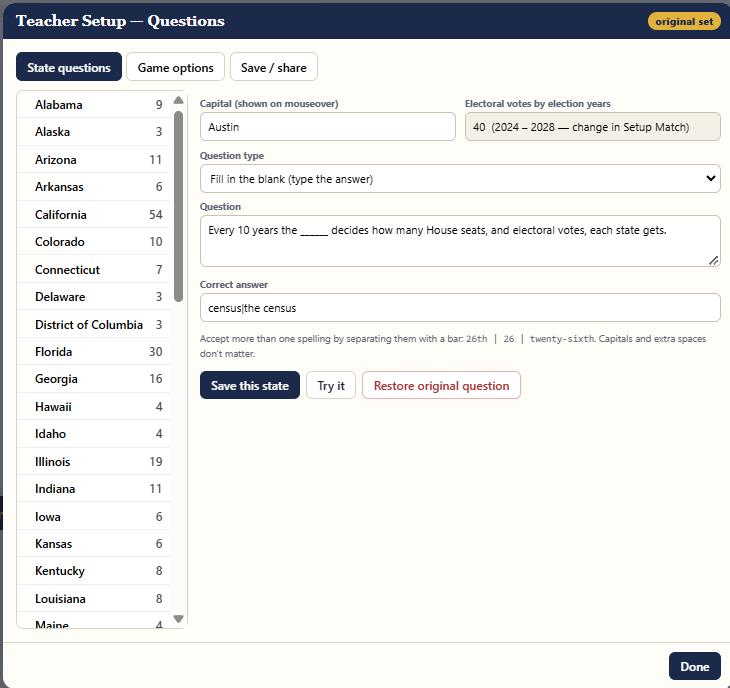Select Indiana in the state list
The width and height of the screenshot is (730, 688).
pos(94,489)
